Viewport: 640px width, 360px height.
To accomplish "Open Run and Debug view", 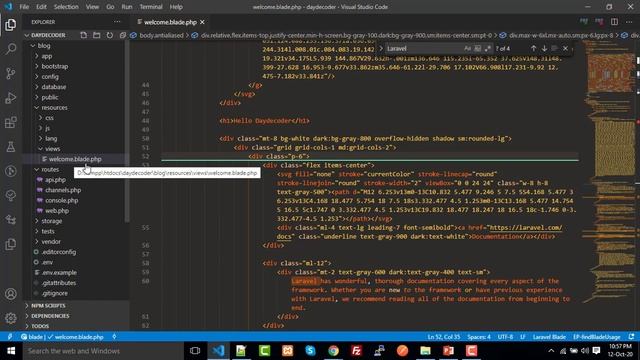I will (x=11, y=98).
